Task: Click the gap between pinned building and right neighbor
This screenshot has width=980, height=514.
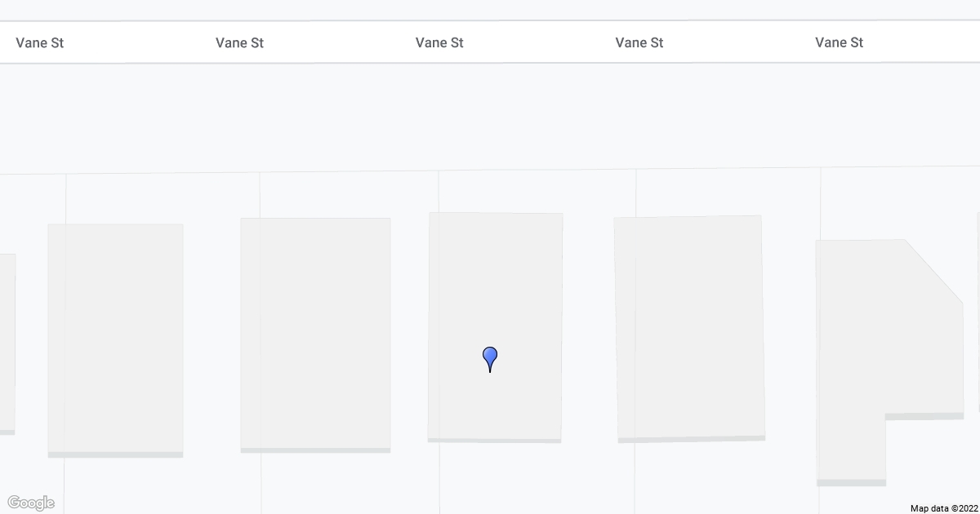Action: point(588,326)
